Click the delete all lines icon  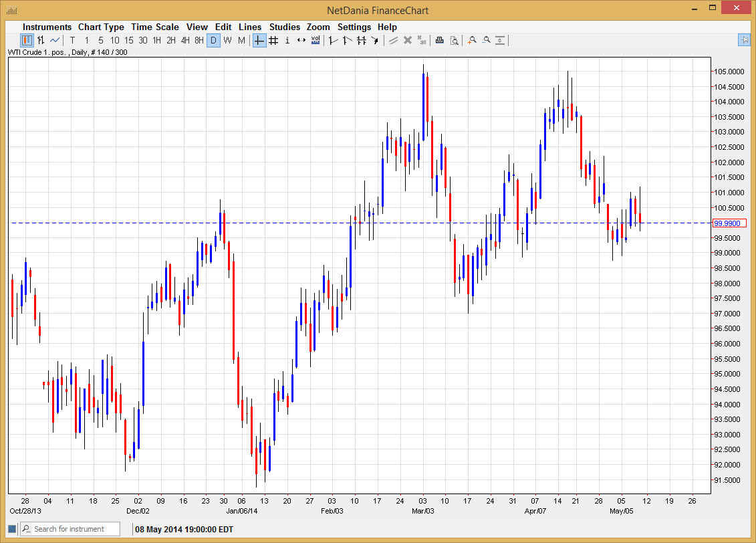click(422, 40)
